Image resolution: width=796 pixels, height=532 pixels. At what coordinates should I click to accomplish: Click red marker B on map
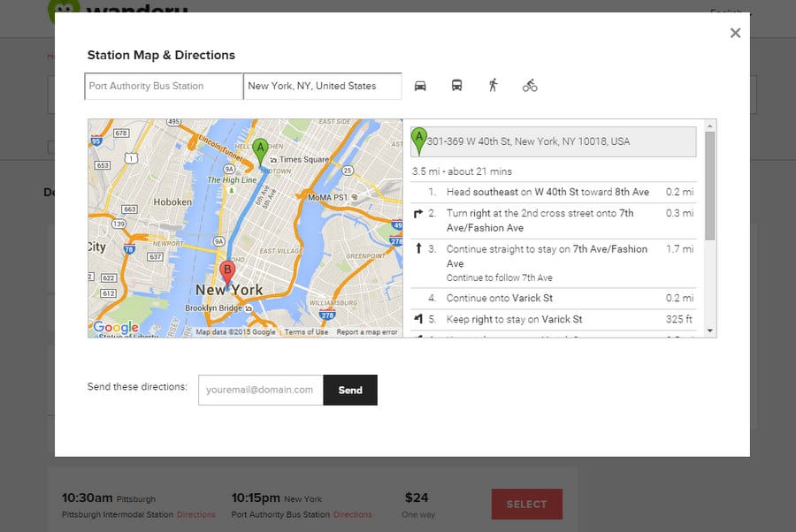pyautogui.click(x=227, y=273)
